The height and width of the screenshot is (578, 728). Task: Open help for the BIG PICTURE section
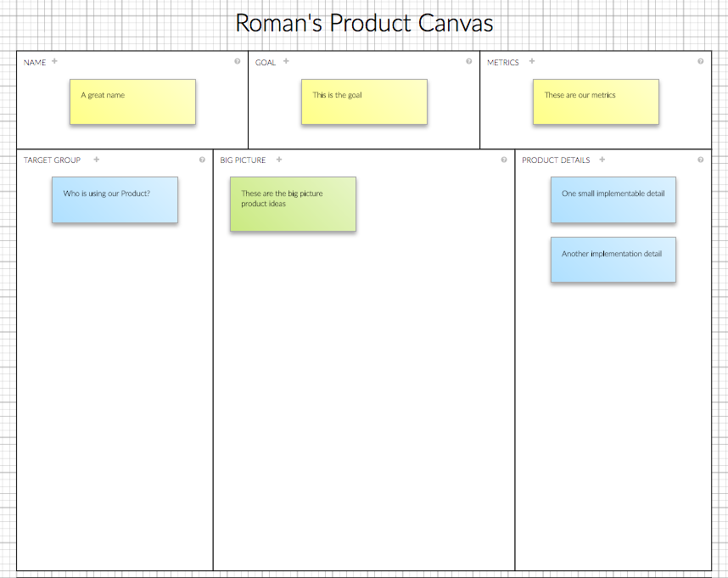[504, 160]
